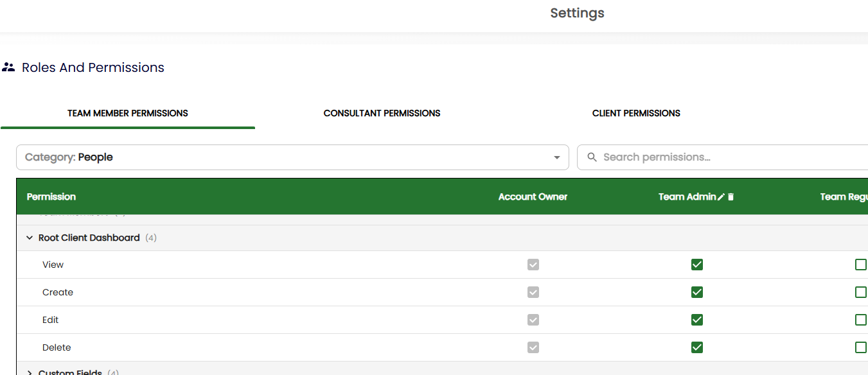The height and width of the screenshot is (375, 868).
Task: Click the trash icon beside Team Admin
Action: tap(731, 197)
